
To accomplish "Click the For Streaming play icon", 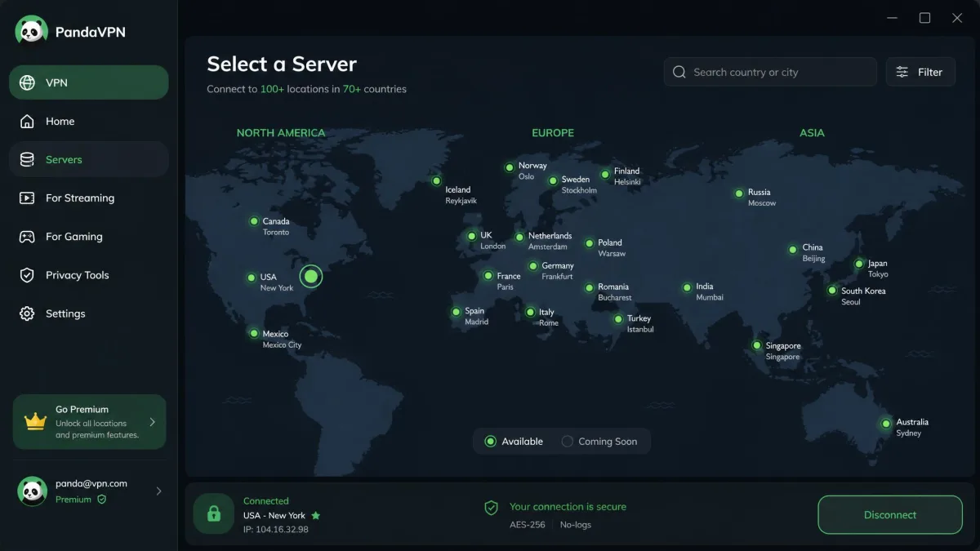I will 27,198.
